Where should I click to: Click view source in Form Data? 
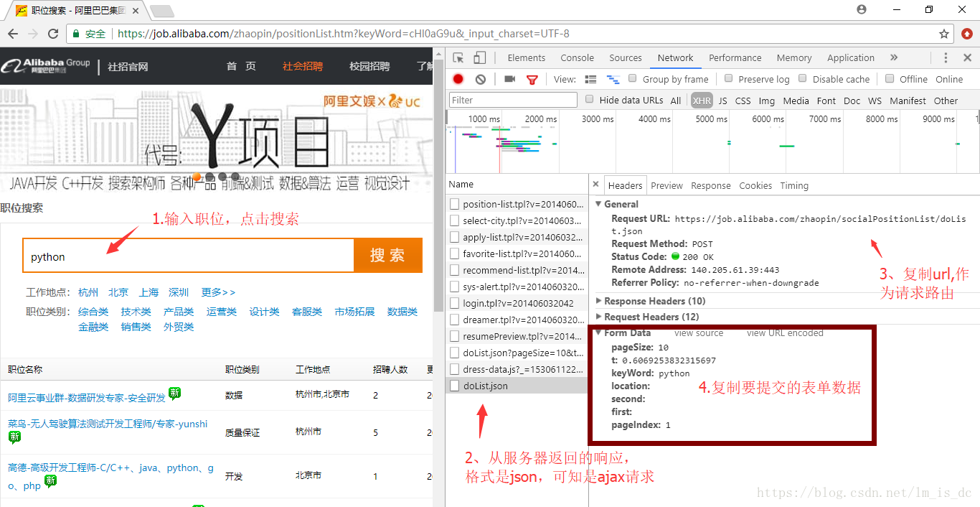pyautogui.click(x=699, y=333)
